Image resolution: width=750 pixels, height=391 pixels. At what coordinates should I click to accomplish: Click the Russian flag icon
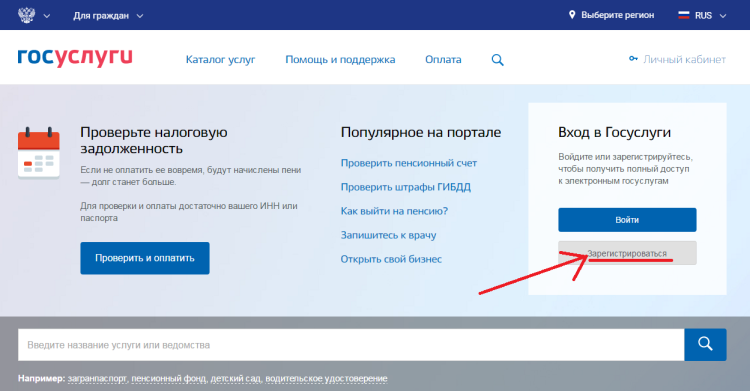point(684,15)
